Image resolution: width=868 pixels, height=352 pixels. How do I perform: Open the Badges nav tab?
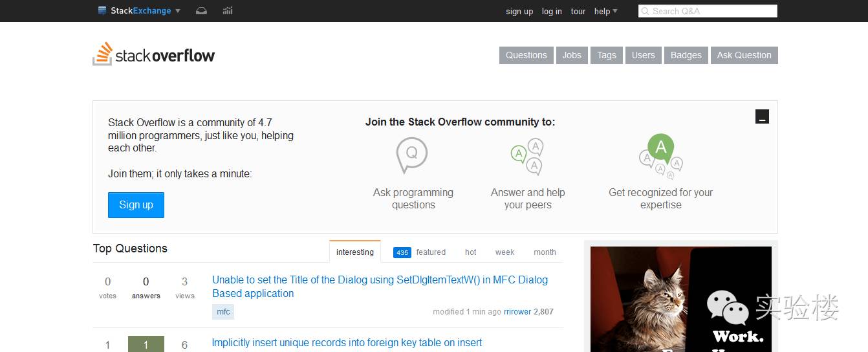686,55
